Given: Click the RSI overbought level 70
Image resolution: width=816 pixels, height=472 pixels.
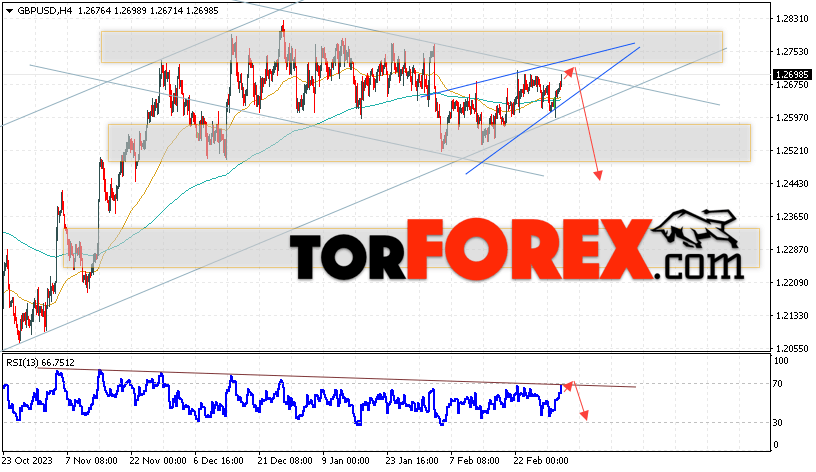Looking at the screenshot, I should click(777, 384).
